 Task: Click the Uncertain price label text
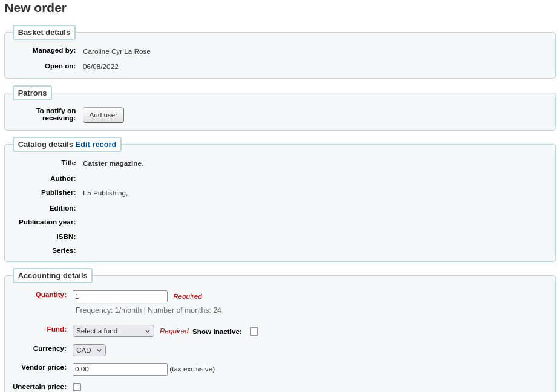tap(39, 387)
